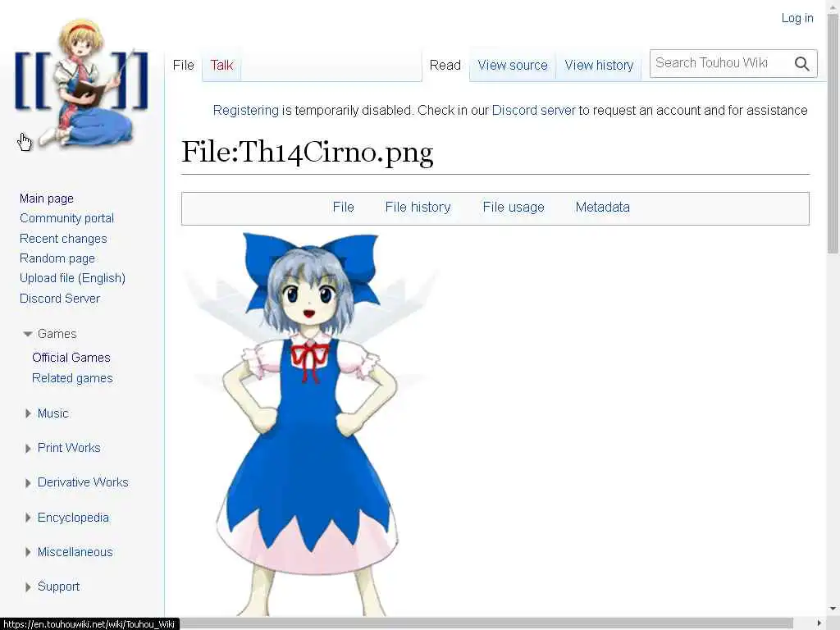Expand the Music section
The height and width of the screenshot is (630, 840).
[28, 413]
